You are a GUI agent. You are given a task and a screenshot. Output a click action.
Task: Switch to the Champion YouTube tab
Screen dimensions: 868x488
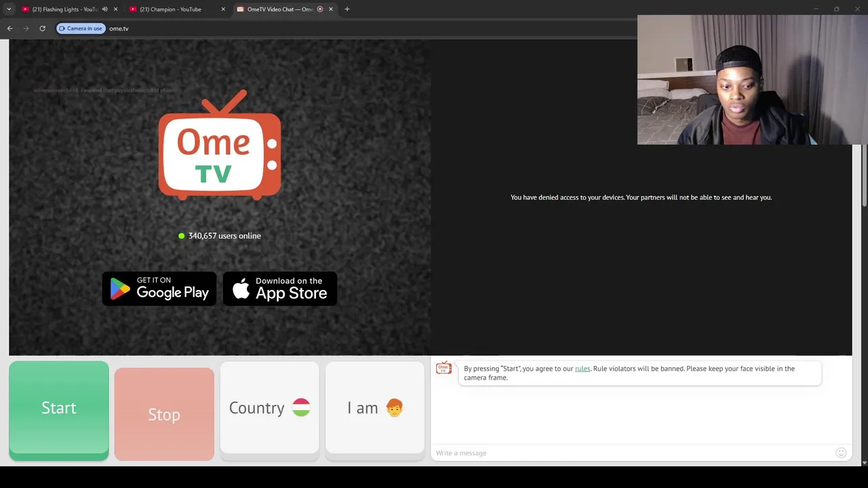point(170,9)
